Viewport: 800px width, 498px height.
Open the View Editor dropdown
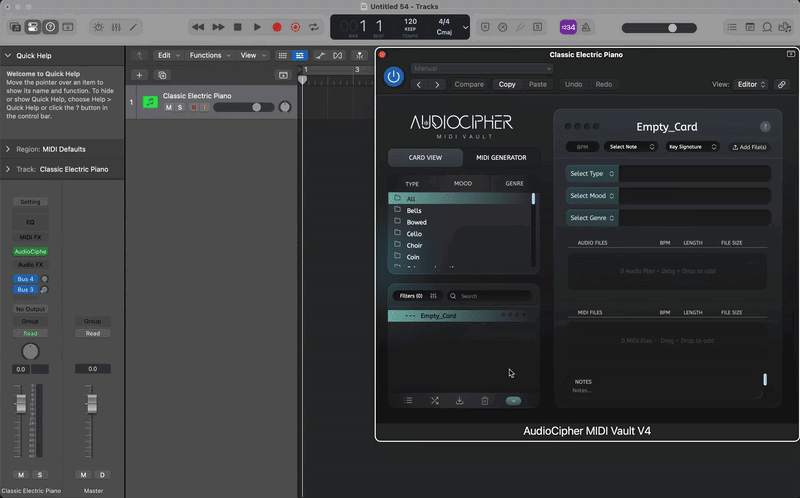751,84
